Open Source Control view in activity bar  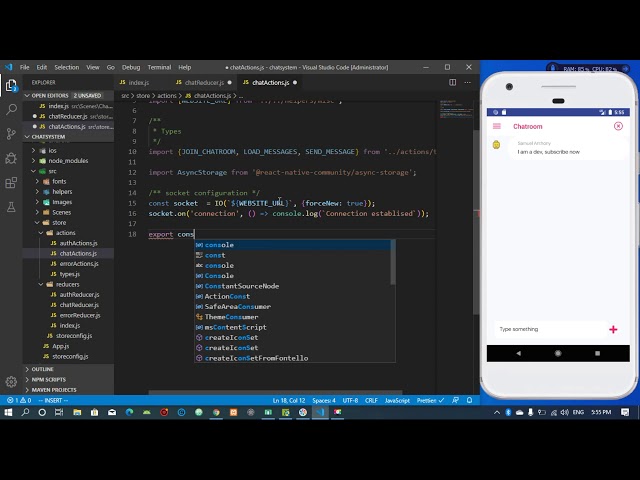11,133
